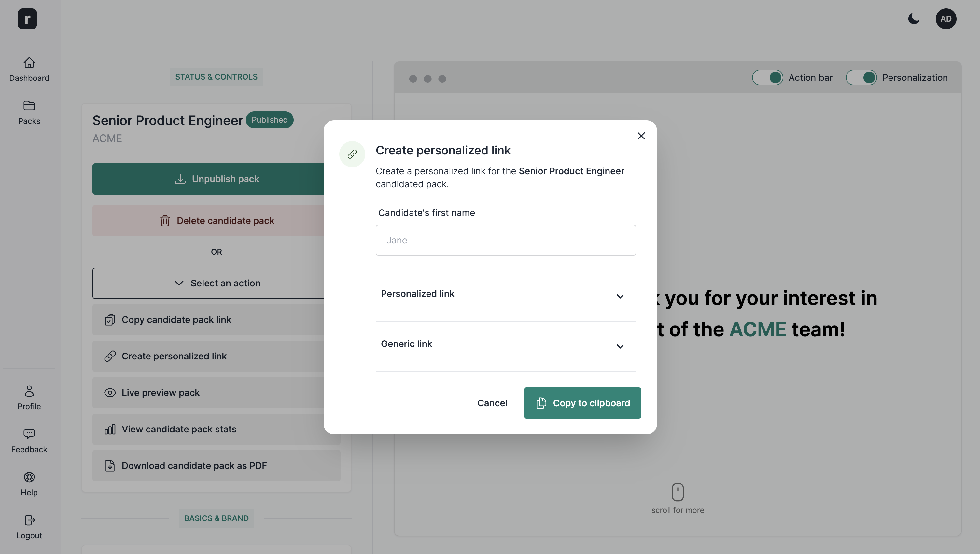Click Unpublish pack button
This screenshot has height=554, width=980.
tap(216, 179)
